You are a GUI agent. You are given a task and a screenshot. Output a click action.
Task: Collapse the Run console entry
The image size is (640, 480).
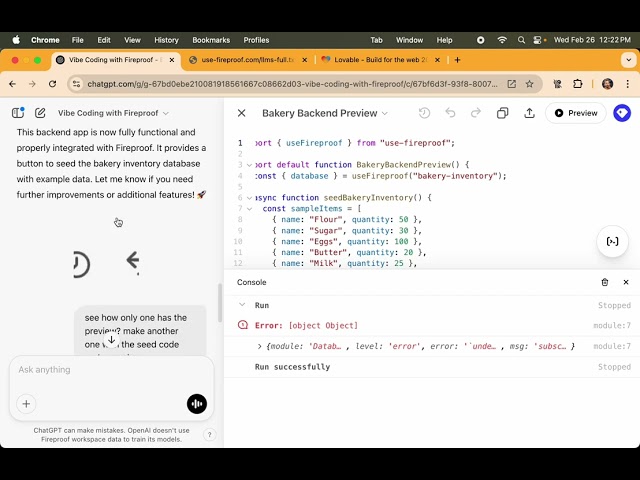click(x=242, y=305)
